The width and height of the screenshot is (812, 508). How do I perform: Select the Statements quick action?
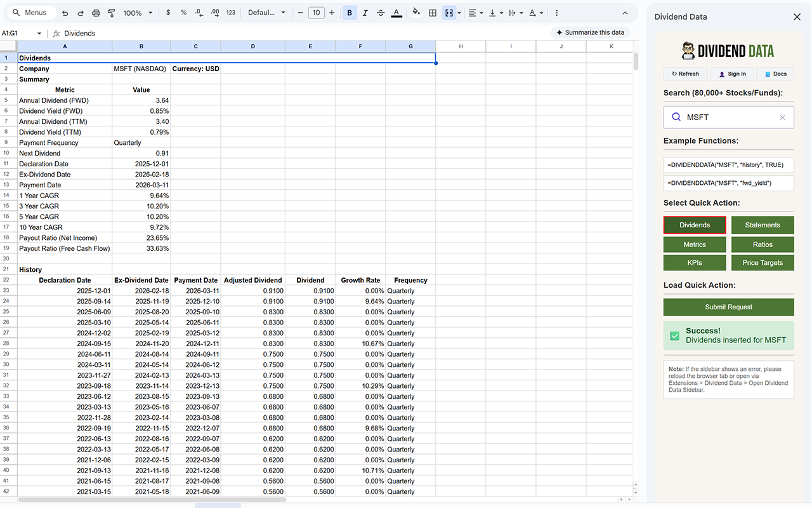pos(763,225)
